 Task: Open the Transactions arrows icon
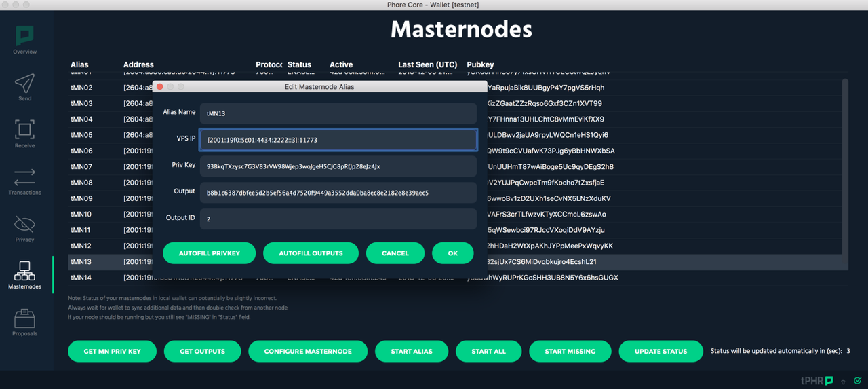[24, 181]
